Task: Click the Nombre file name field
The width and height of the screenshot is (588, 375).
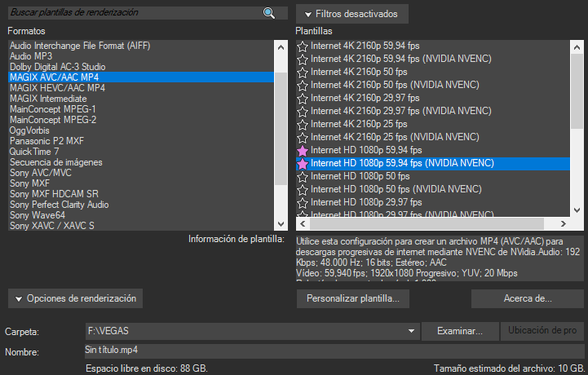Action: point(334,351)
